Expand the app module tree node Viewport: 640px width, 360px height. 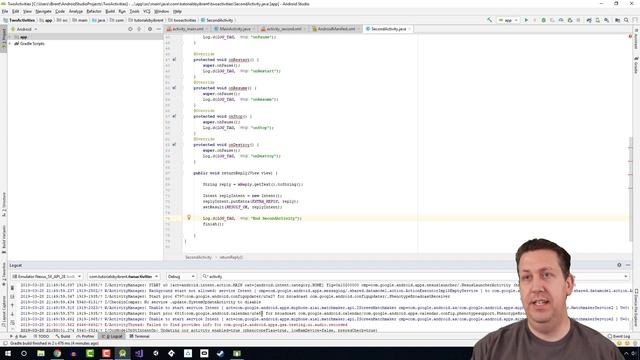11,37
